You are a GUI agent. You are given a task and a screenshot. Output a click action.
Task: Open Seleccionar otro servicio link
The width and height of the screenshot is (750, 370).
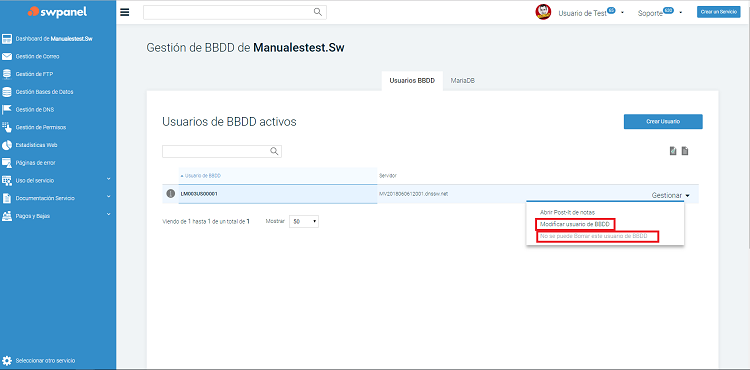pyautogui.click(x=45, y=361)
